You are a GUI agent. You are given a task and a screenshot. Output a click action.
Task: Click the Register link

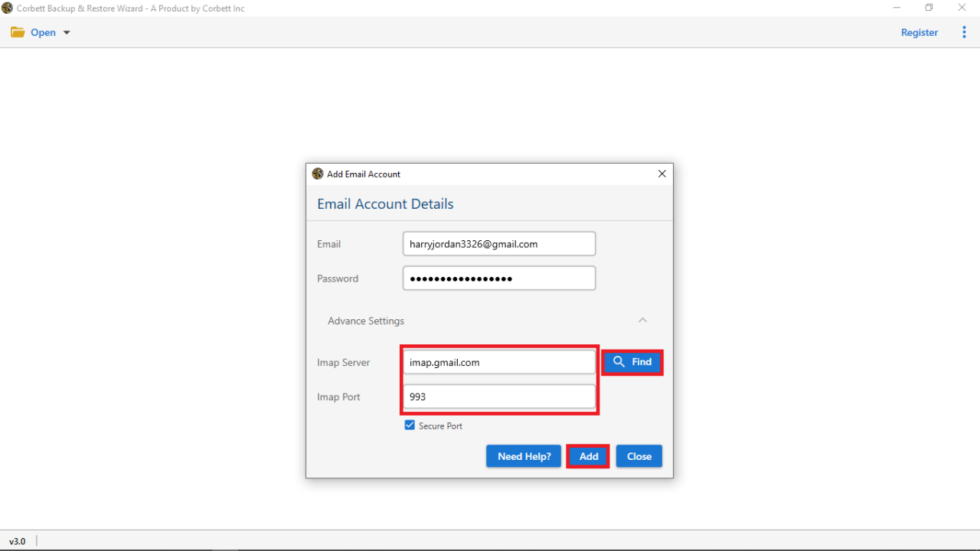pos(920,32)
